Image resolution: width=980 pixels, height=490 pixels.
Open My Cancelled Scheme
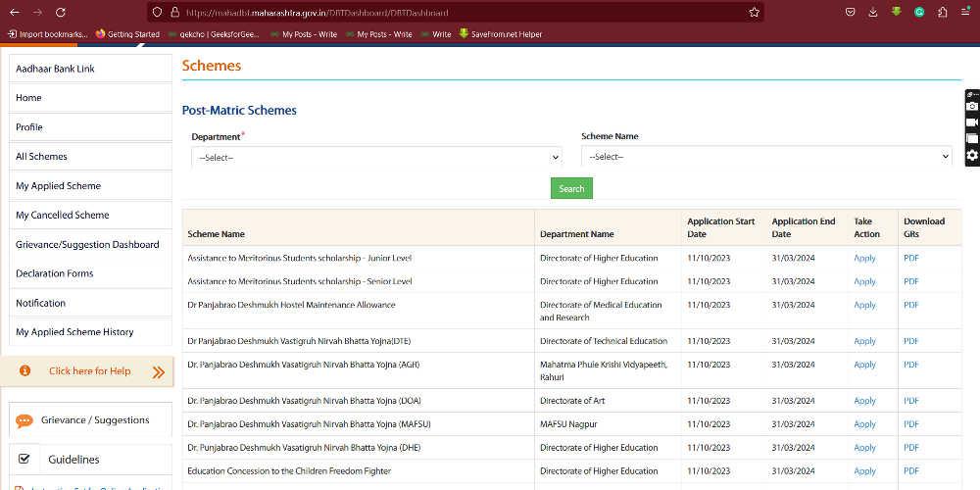pyautogui.click(x=90, y=215)
